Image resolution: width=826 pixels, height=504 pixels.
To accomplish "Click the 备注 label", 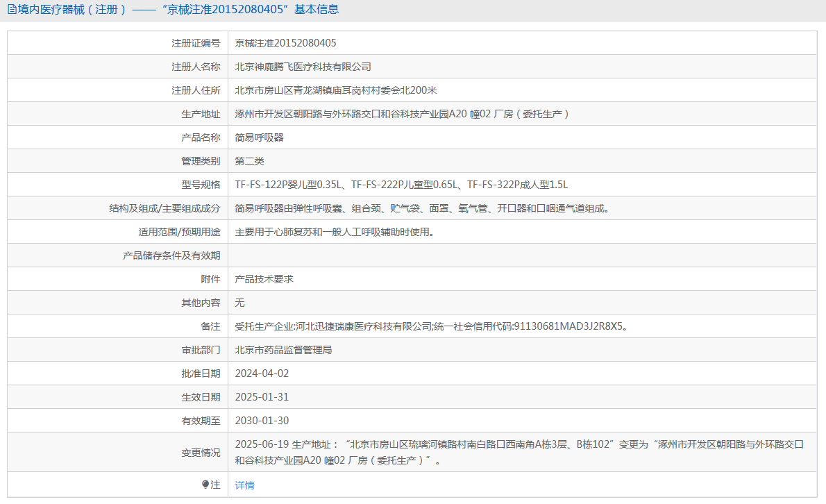I will pos(211,326).
